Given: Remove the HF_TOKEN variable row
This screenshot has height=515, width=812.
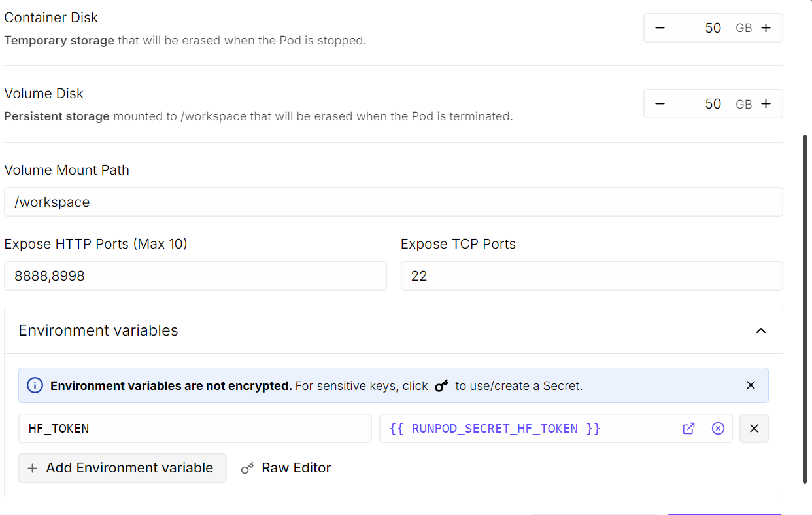Looking at the screenshot, I should (754, 428).
